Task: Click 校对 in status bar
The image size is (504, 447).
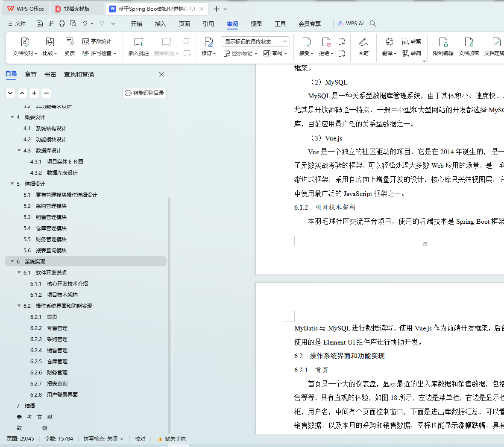Action: [x=140, y=438]
